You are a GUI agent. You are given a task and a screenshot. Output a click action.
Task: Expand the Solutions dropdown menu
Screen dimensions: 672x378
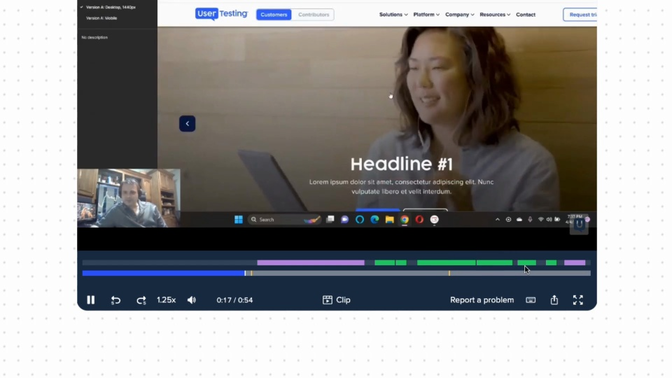393,15
